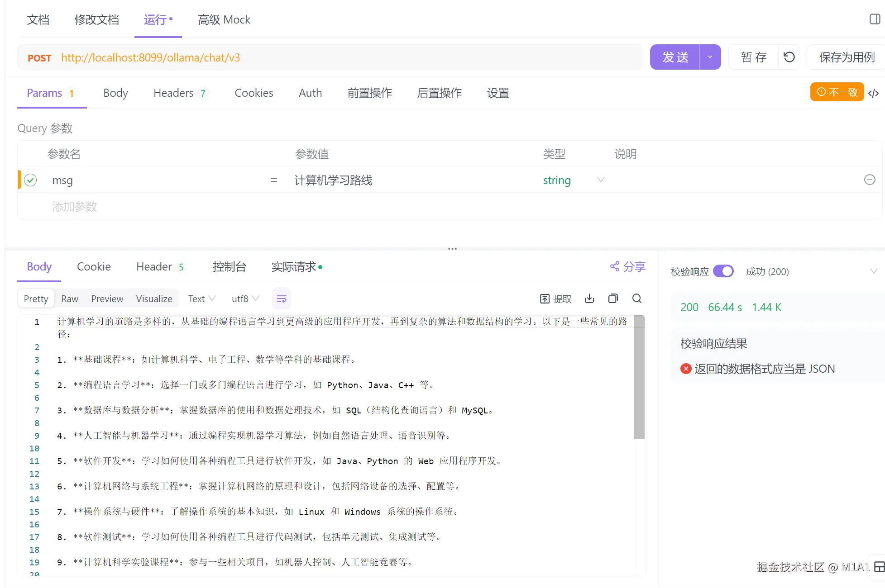The height and width of the screenshot is (588, 885).
Task: Open the string type dropdown
Action: point(600,180)
